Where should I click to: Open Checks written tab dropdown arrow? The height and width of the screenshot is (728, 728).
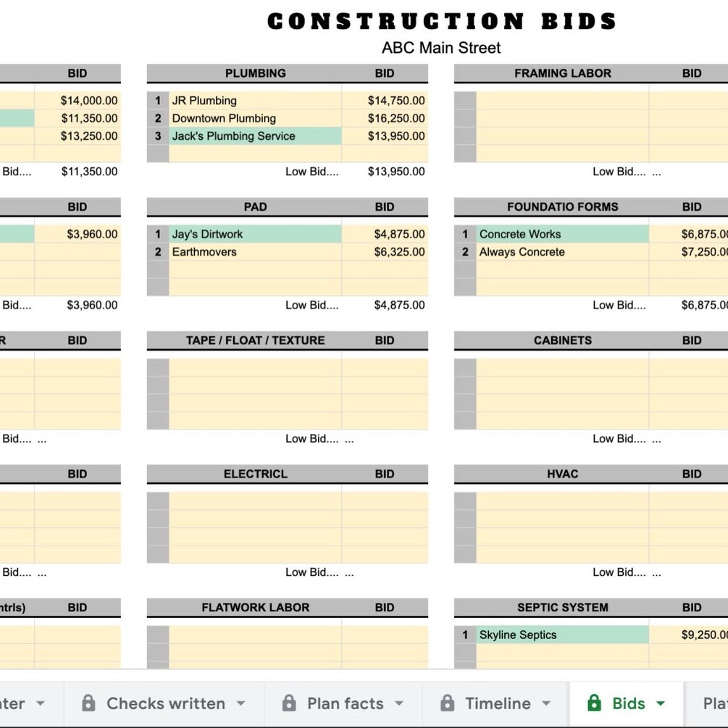(x=241, y=703)
